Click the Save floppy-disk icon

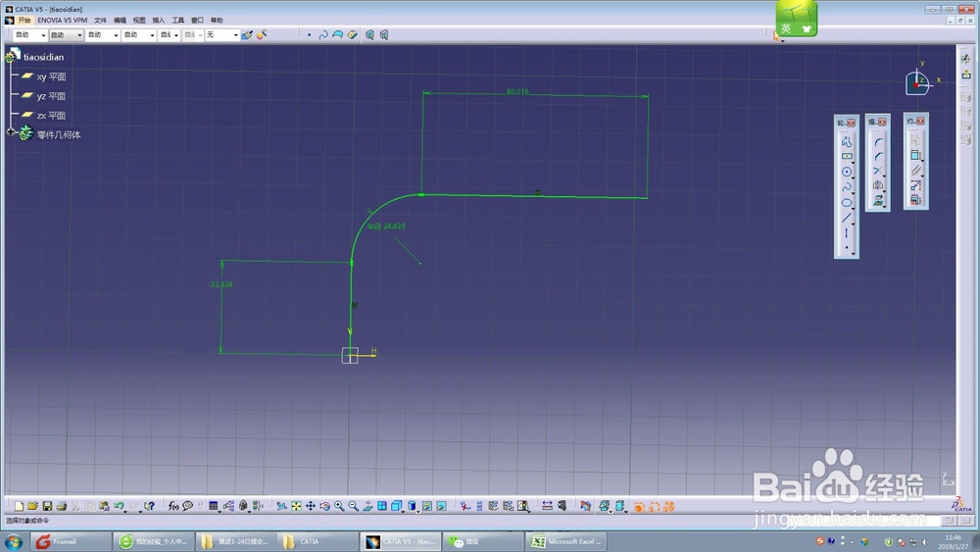coord(47,506)
